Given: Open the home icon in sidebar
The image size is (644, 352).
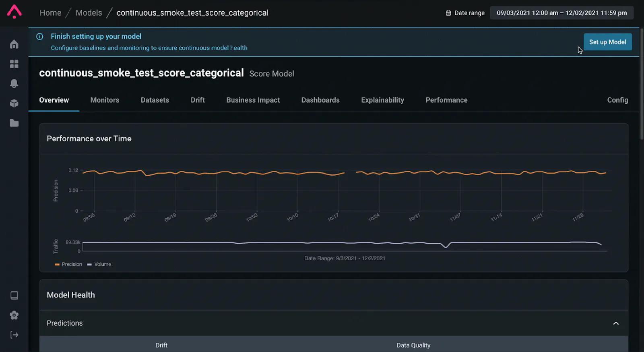Looking at the screenshot, I should 14,44.
